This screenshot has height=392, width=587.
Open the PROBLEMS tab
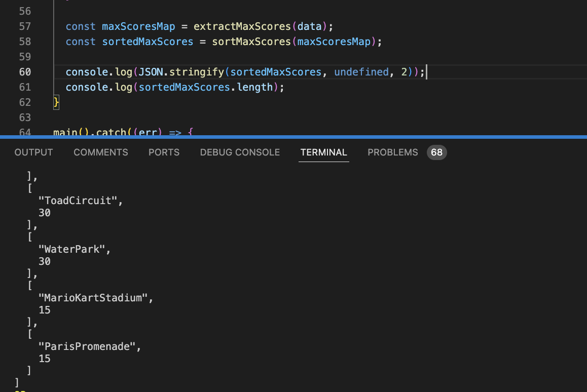393,152
